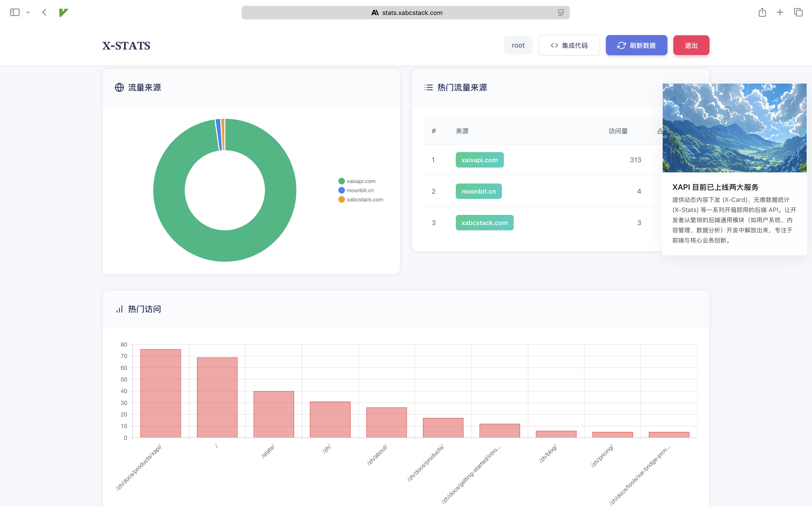Click the Share icon in toolbar
Viewport: 812px width, 507px height.
pyautogui.click(x=762, y=12)
